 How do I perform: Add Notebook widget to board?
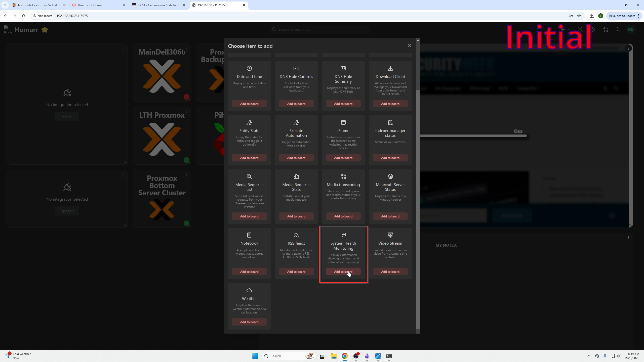point(249,271)
